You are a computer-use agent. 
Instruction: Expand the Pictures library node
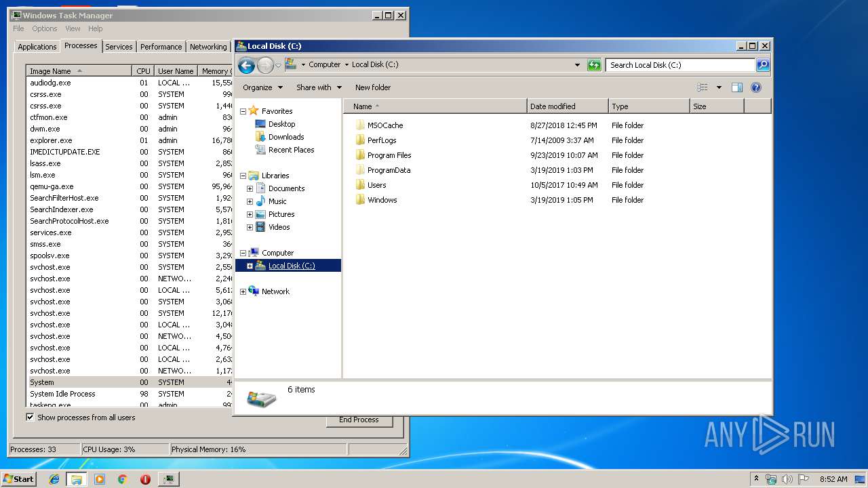point(250,214)
